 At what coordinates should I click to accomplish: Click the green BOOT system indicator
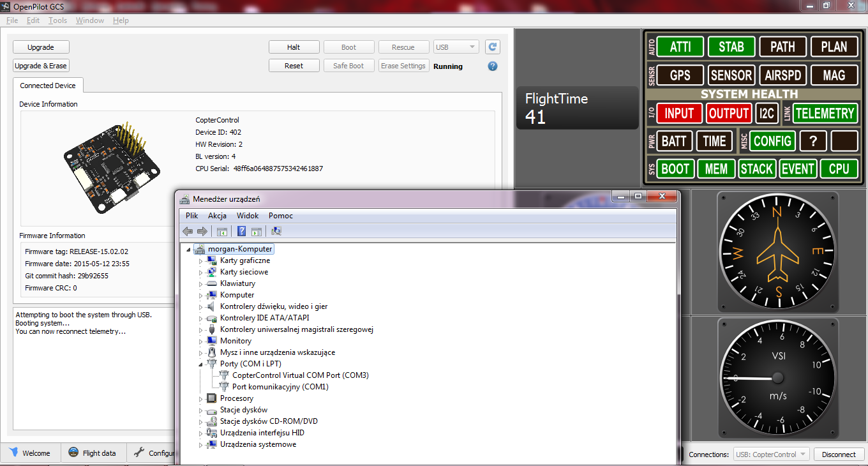coord(675,169)
